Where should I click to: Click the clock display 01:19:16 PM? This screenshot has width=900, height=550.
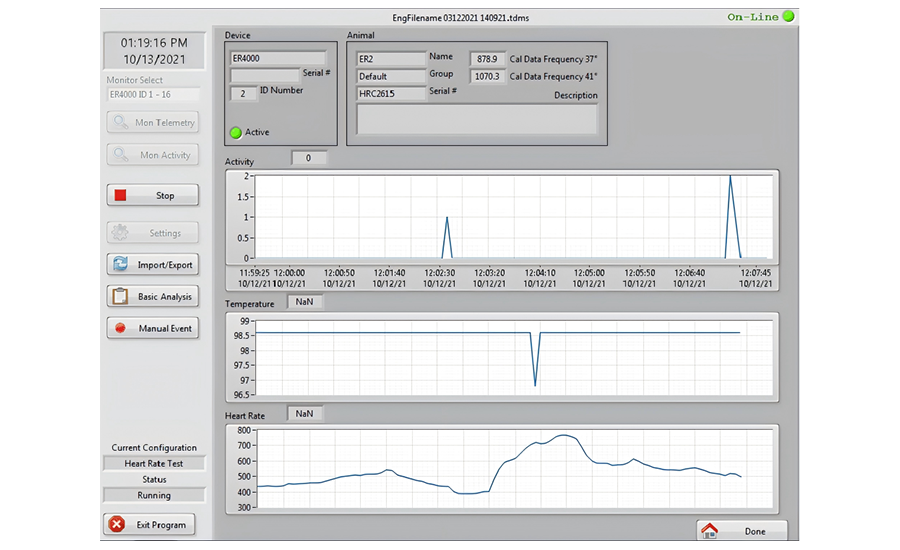(x=154, y=43)
